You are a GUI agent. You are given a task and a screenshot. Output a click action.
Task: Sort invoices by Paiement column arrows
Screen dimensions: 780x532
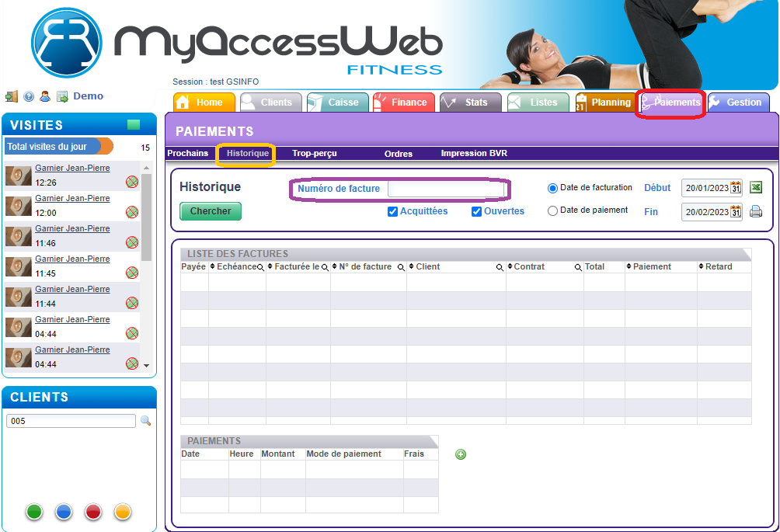point(629,267)
